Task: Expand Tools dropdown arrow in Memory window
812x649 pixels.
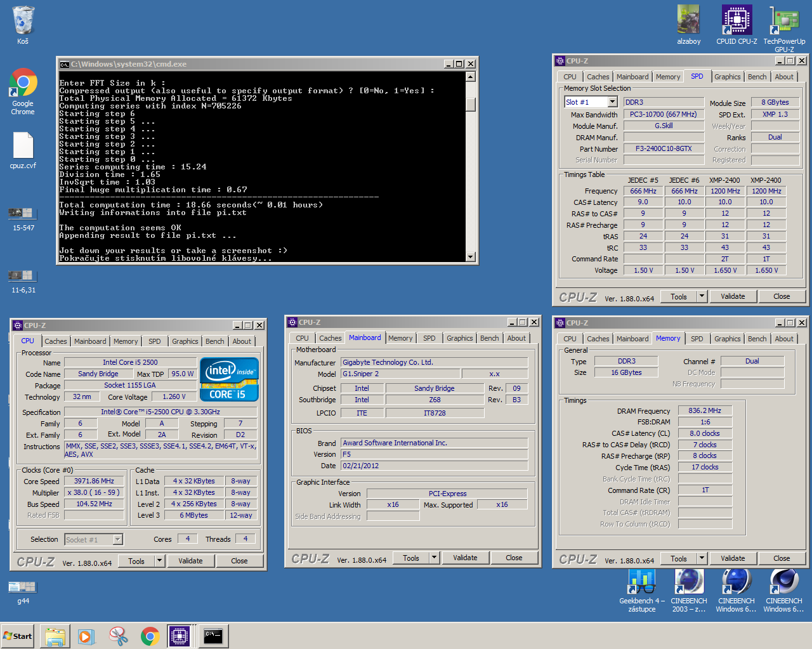Action: pos(702,559)
